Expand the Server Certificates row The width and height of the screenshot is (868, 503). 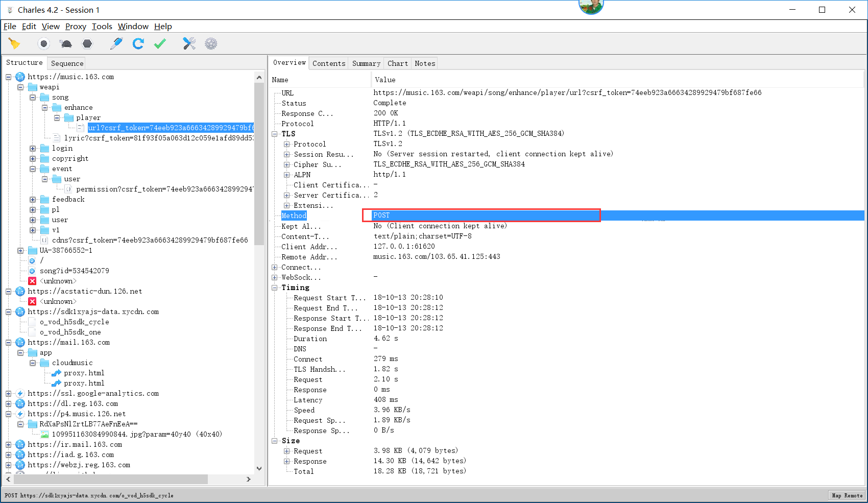(287, 196)
